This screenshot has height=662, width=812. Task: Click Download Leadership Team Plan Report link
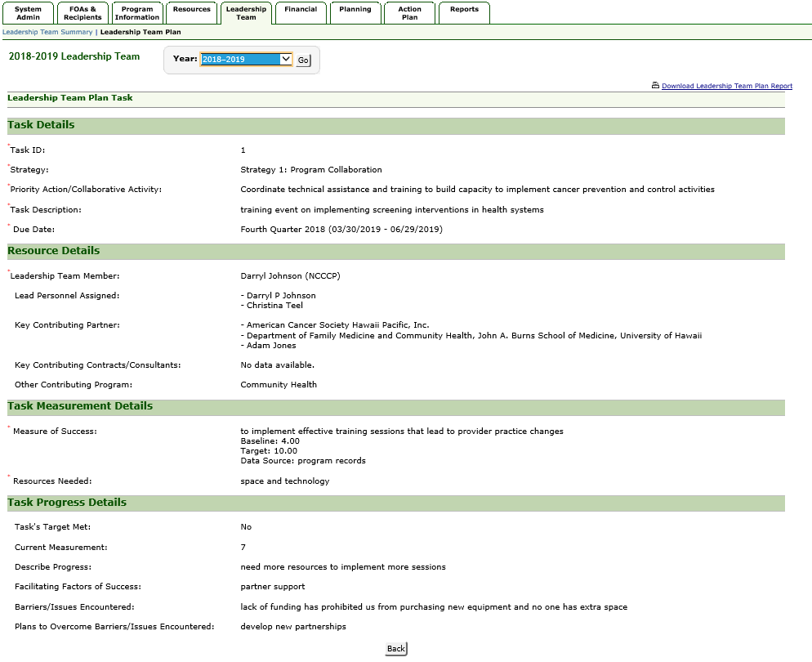coord(726,86)
